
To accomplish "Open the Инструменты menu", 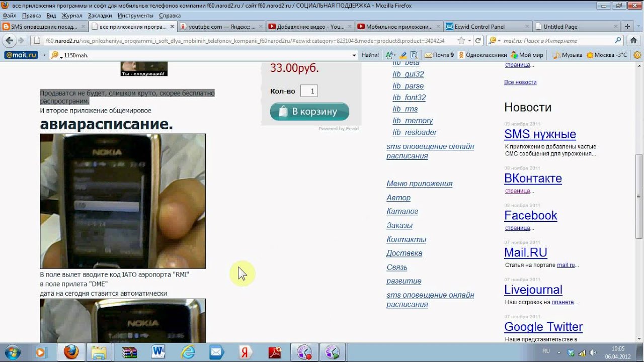I will coord(135,16).
